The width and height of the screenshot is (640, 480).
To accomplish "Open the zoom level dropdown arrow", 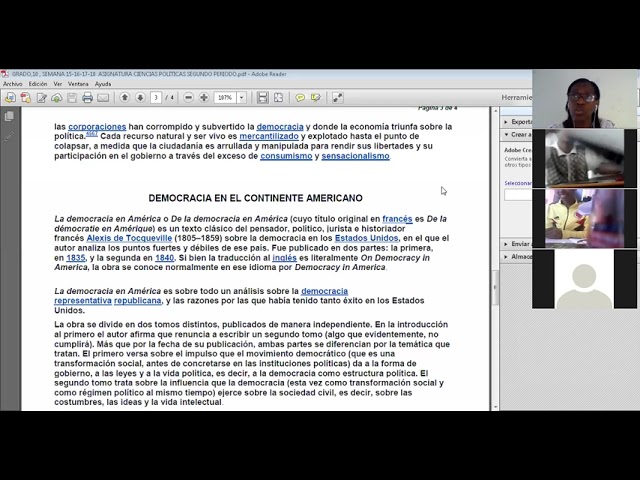I will [x=241, y=98].
